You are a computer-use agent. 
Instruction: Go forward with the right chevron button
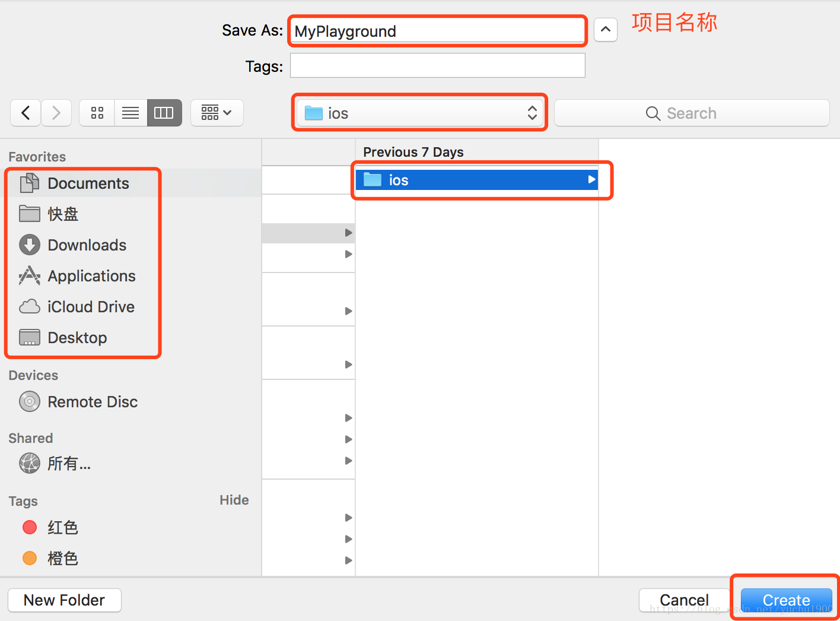click(56, 113)
